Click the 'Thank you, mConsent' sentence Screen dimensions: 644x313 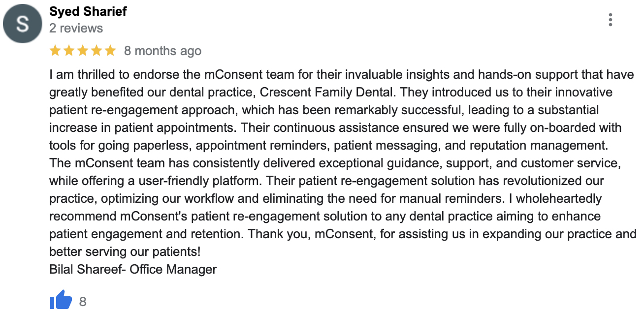(310, 234)
